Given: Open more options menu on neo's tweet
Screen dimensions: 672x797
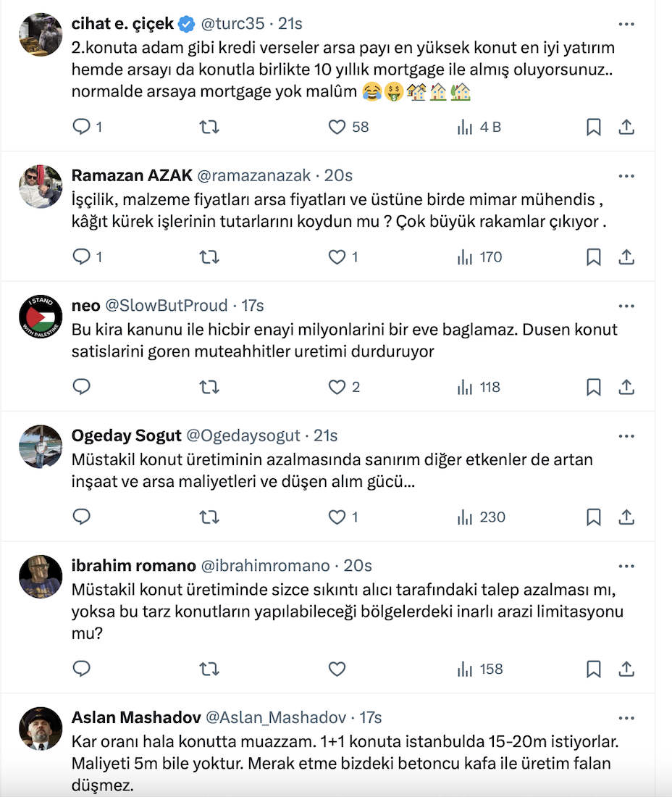Looking at the screenshot, I should pyautogui.click(x=626, y=306).
